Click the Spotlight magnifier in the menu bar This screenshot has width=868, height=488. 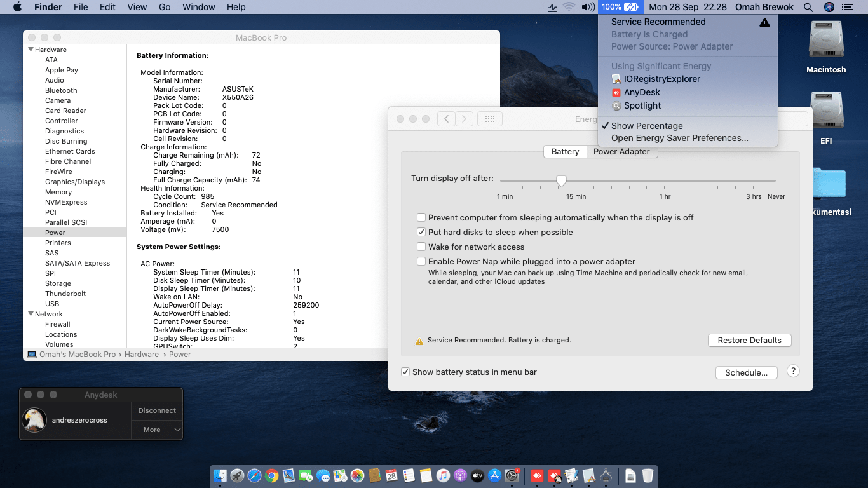(808, 7)
